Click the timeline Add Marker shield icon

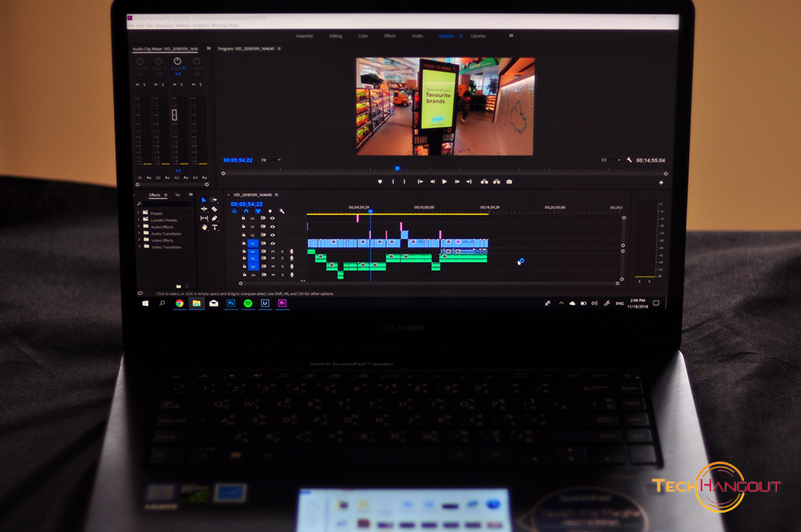pyautogui.click(x=270, y=211)
